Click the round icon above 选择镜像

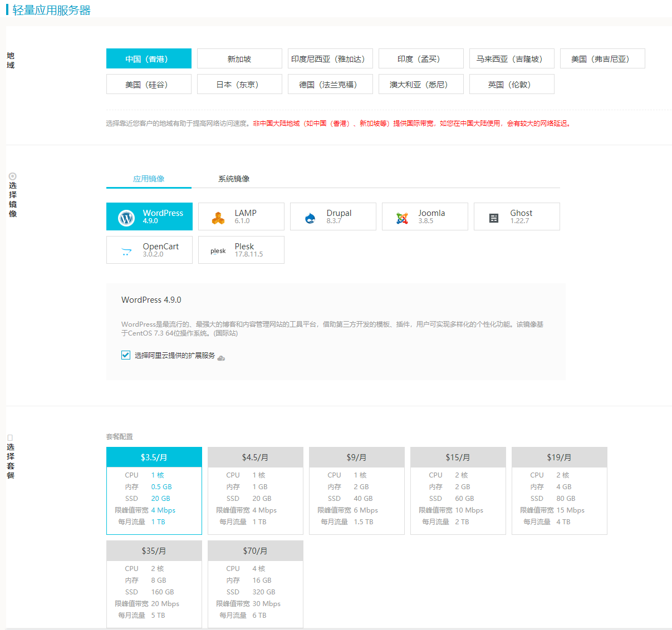click(12, 176)
